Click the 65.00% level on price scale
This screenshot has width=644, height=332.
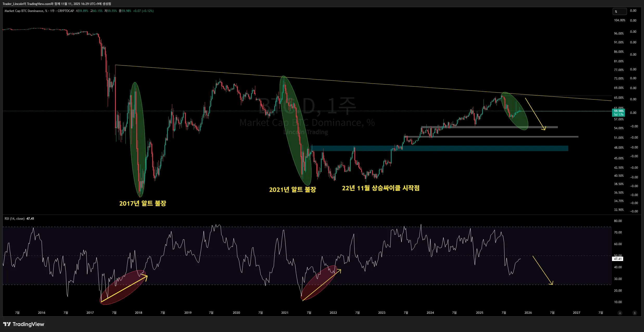[619, 98]
